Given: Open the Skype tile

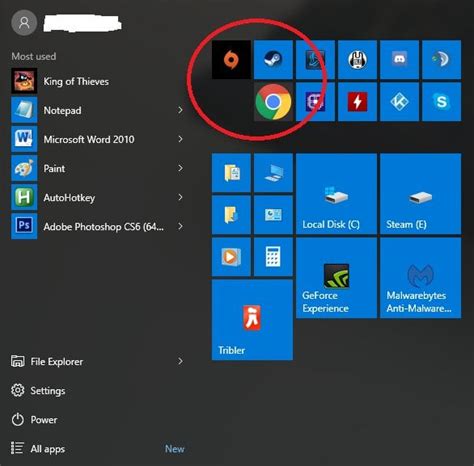Looking at the screenshot, I should click(x=442, y=102).
